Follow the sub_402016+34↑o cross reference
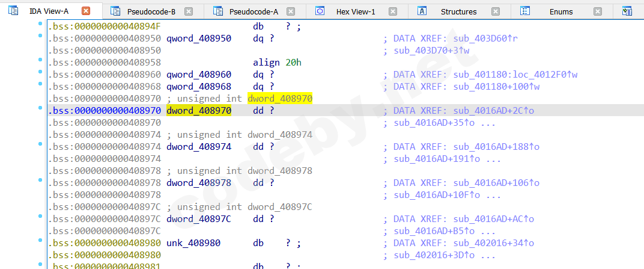Image resolution: width=644 pixels, height=269 pixels. coord(493,243)
